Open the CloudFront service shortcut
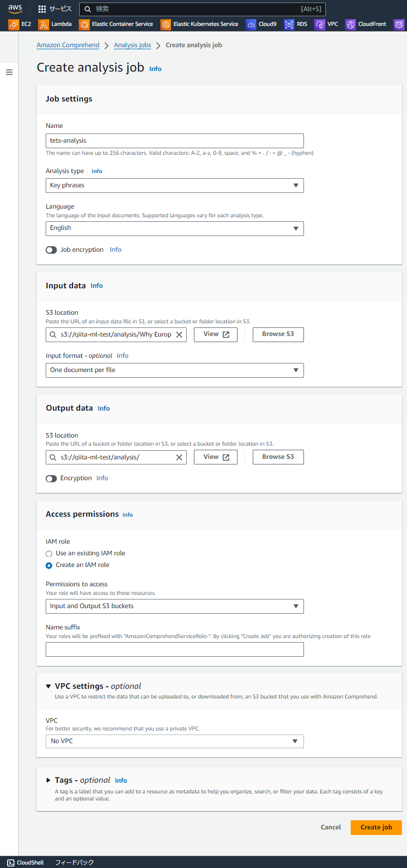This screenshot has width=407, height=868. coord(366,24)
